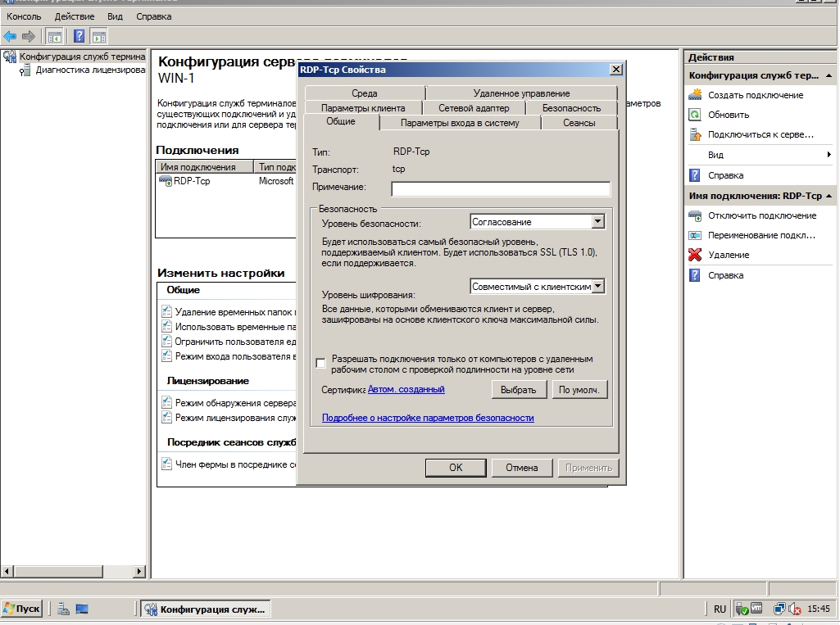Click the Back arrow toolbar icon
The width and height of the screenshot is (840, 625).
10,36
